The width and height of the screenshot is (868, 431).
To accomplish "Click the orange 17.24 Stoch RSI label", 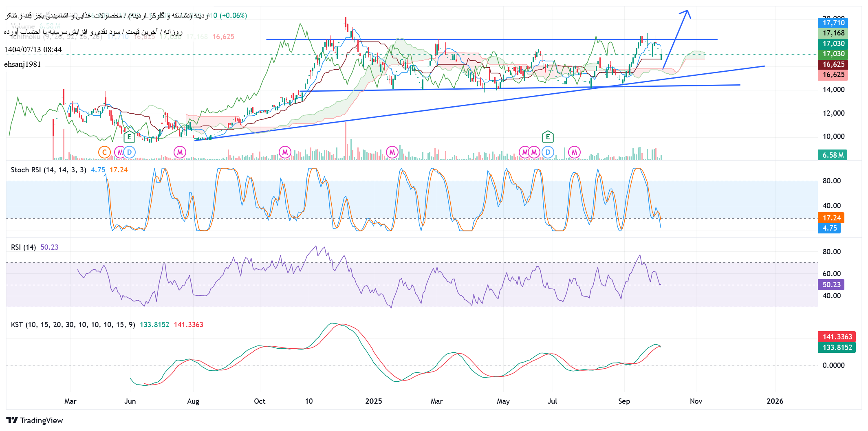I will point(831,218).
